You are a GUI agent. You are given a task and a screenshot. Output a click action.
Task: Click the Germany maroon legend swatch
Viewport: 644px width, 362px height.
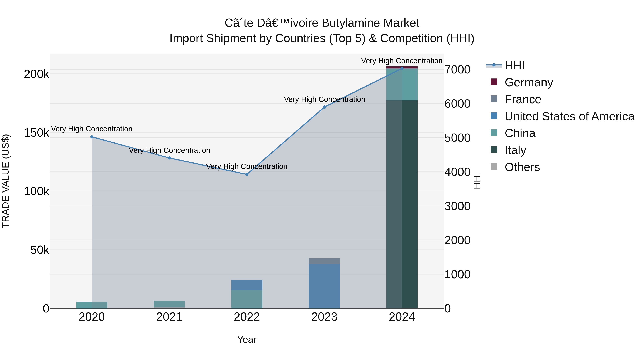coord(494,82)
